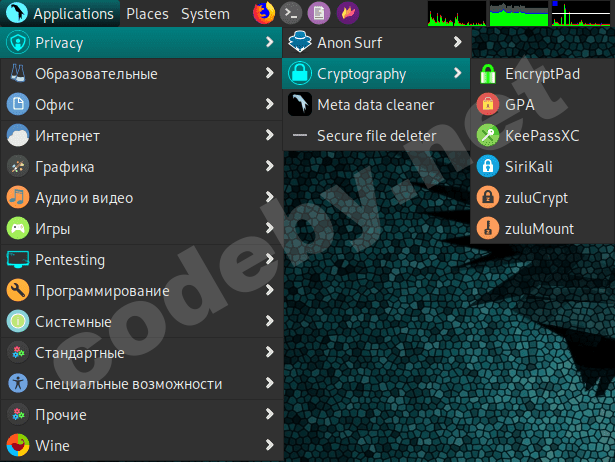
Task: Click the CPU load monitor graph
Action: tap(457, 13)
